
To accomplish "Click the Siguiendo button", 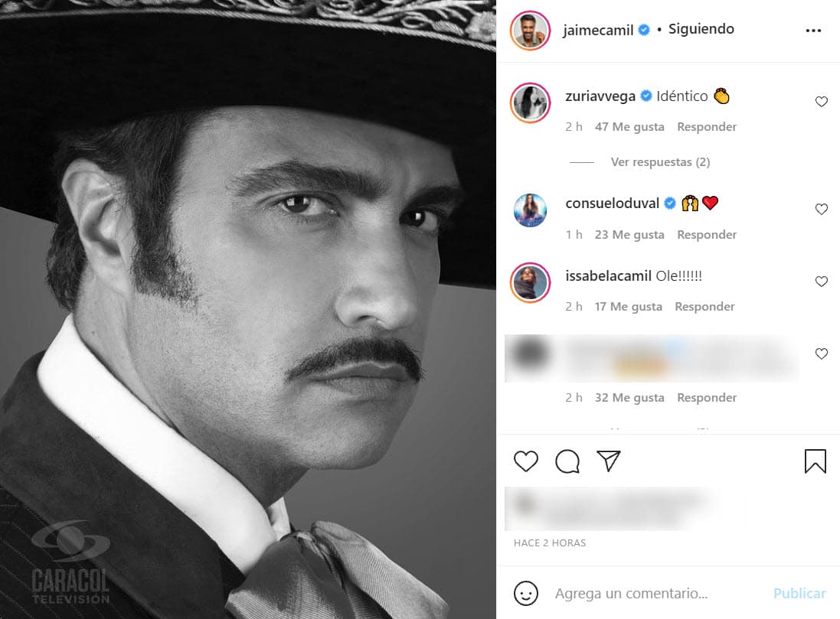I will point(701,29).
